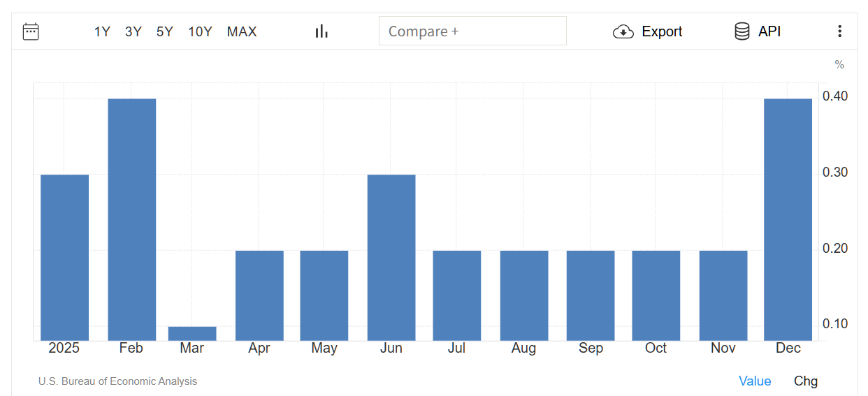The image size is (868, 396).
Task: Click the API database icon
Action: (742, 31)
